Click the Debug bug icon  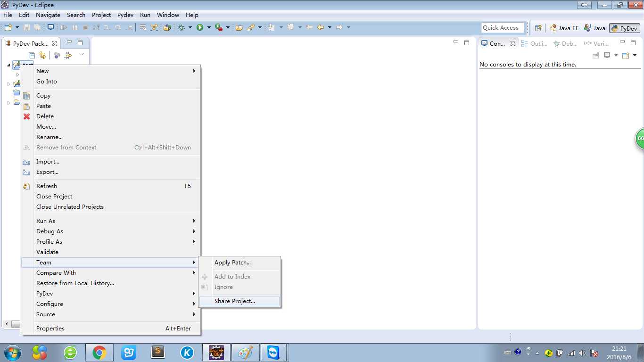(x=182, y=28)
